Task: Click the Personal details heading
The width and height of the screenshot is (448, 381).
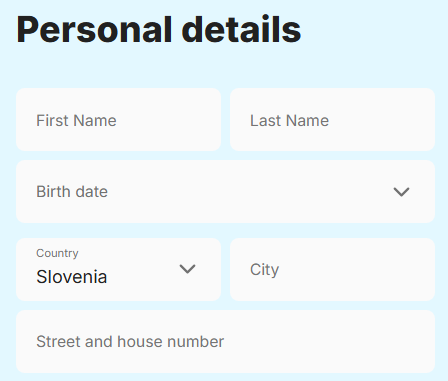Action: (159, 30)
